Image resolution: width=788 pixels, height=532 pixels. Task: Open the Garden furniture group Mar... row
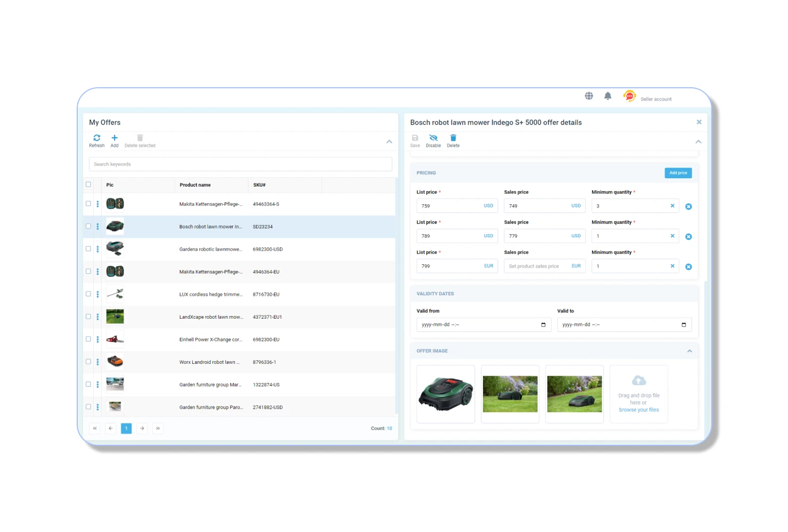(240, 385)
